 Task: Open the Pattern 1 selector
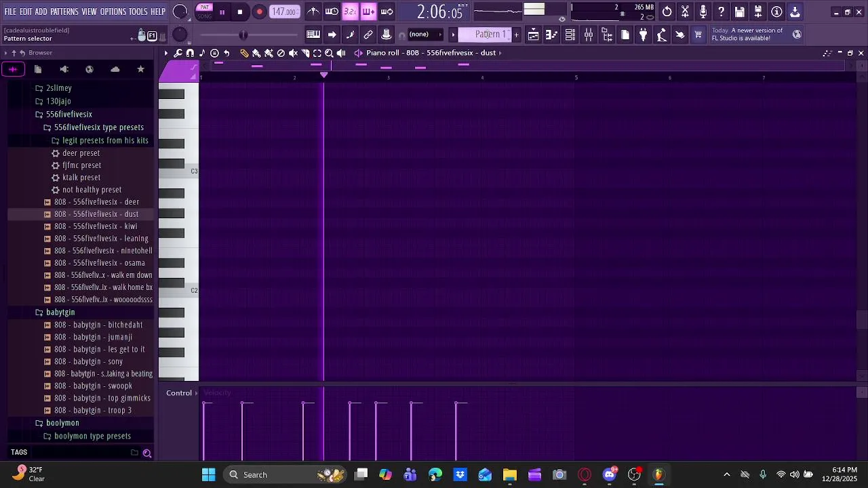[x=485, y=35]
